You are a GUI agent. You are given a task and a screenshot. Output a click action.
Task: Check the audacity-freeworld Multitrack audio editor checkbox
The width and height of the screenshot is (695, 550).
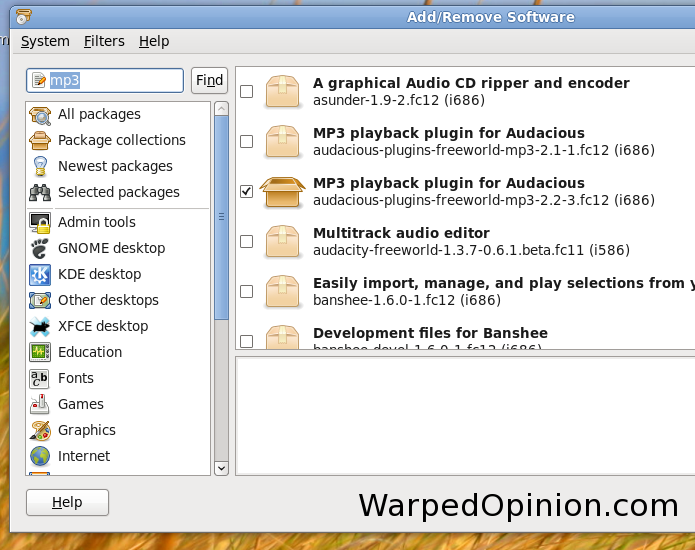pyautogui.click(x=246, y=242)
